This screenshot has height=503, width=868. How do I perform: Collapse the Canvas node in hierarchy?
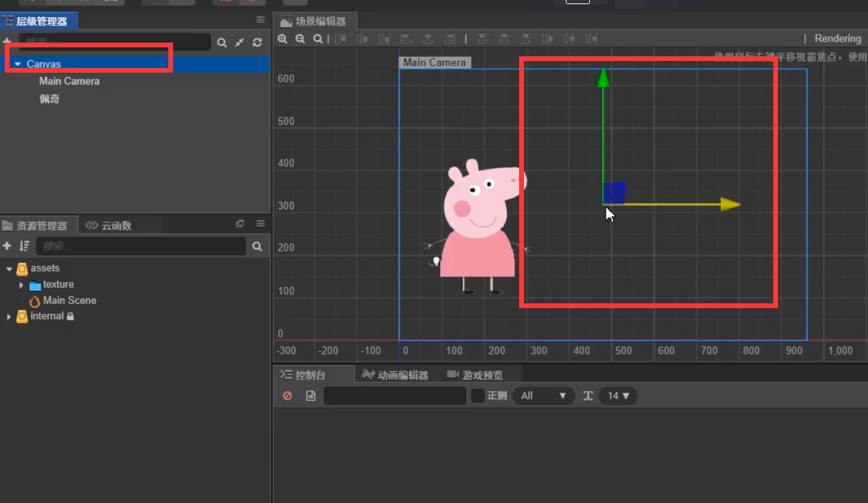tap(17, 64)
